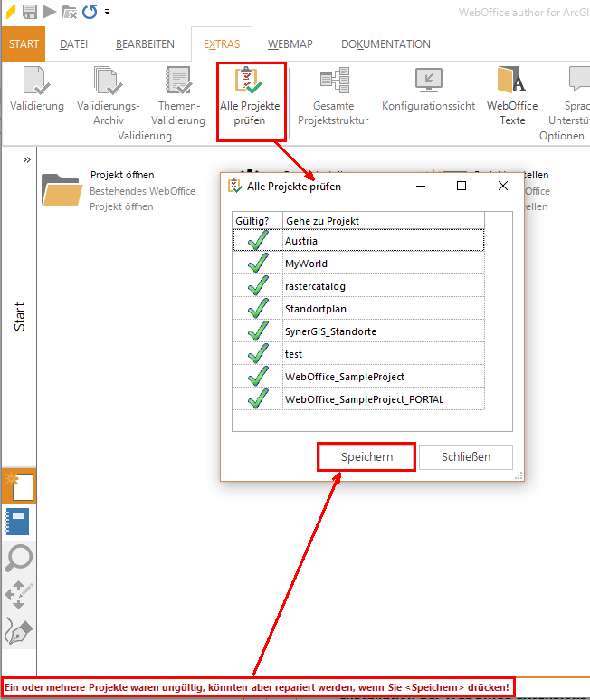Run the Validierung tool
This screenshot has width=590, height=700.
coord(37,89)
